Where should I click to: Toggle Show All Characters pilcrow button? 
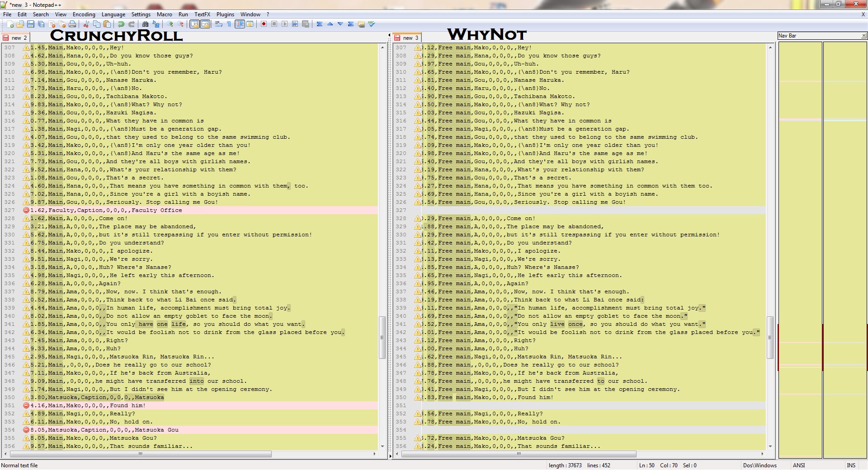229,24
